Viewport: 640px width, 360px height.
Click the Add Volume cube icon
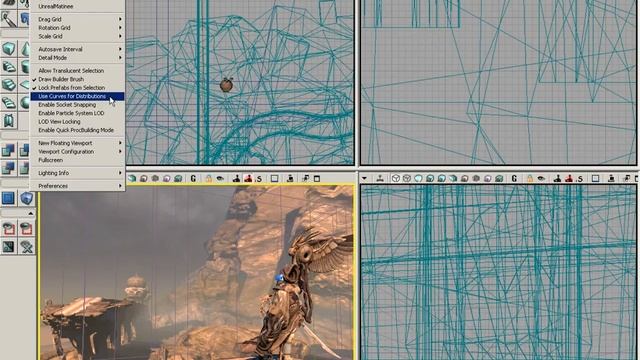click(x=27, y=198)
